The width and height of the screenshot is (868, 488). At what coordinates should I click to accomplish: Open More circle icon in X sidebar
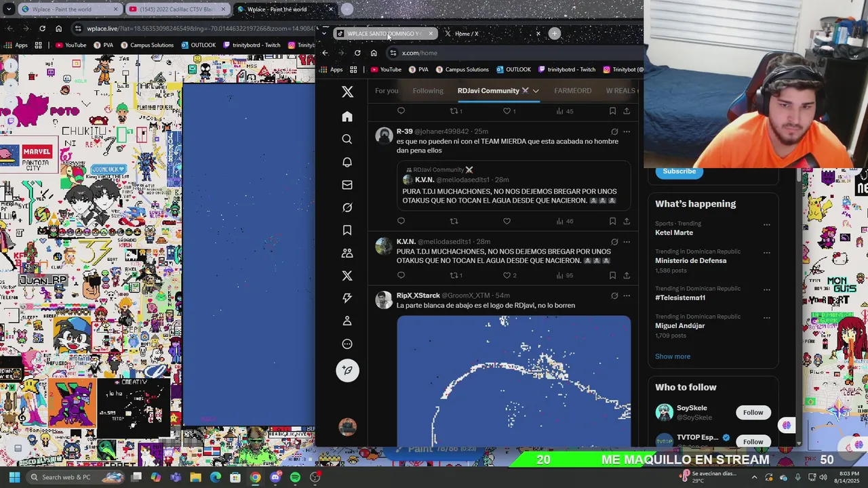(x=347, y=344)
